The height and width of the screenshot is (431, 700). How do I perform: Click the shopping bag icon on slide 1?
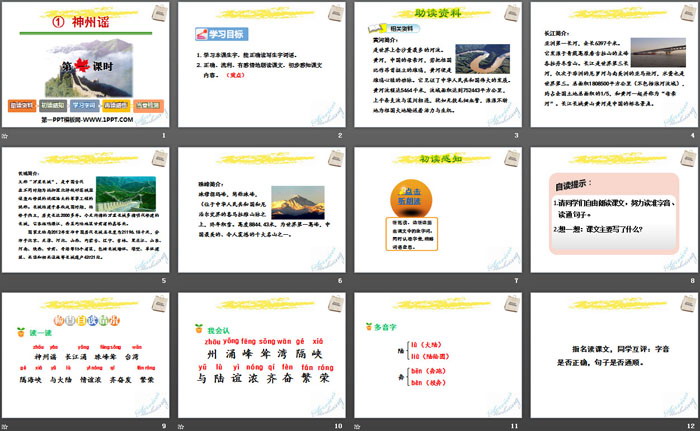pos(159,13)
